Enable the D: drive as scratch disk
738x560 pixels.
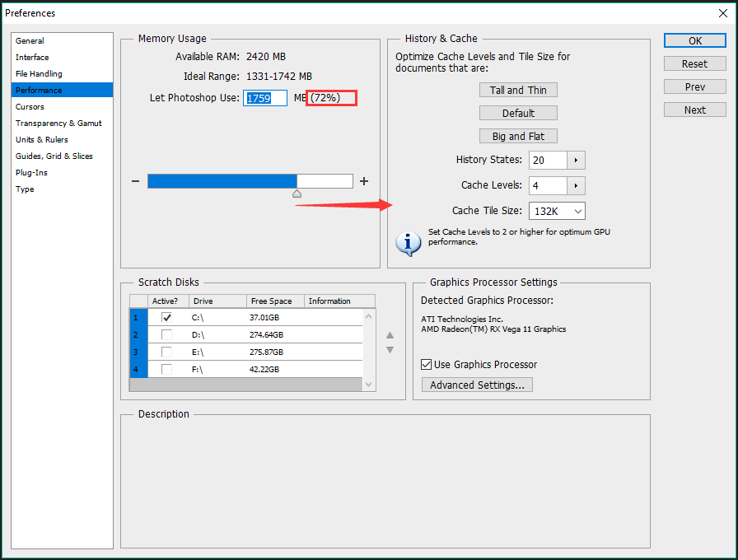click(x=167, y=334)
